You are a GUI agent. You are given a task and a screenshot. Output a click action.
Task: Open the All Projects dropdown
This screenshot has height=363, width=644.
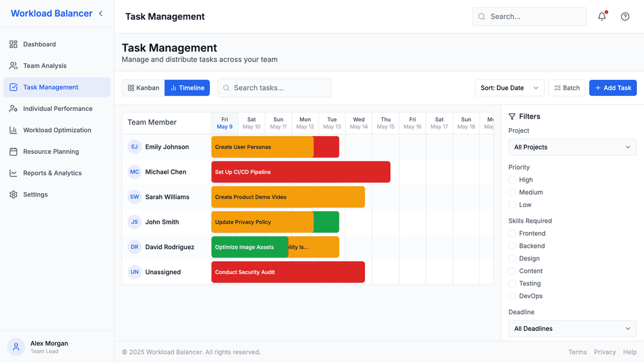[572, 147]
